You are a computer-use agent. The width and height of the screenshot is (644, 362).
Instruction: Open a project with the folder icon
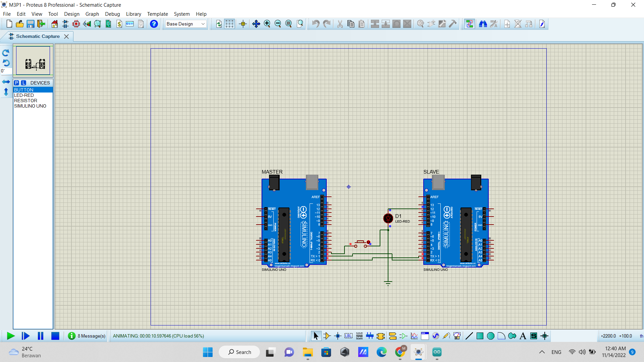click(20, 24)
